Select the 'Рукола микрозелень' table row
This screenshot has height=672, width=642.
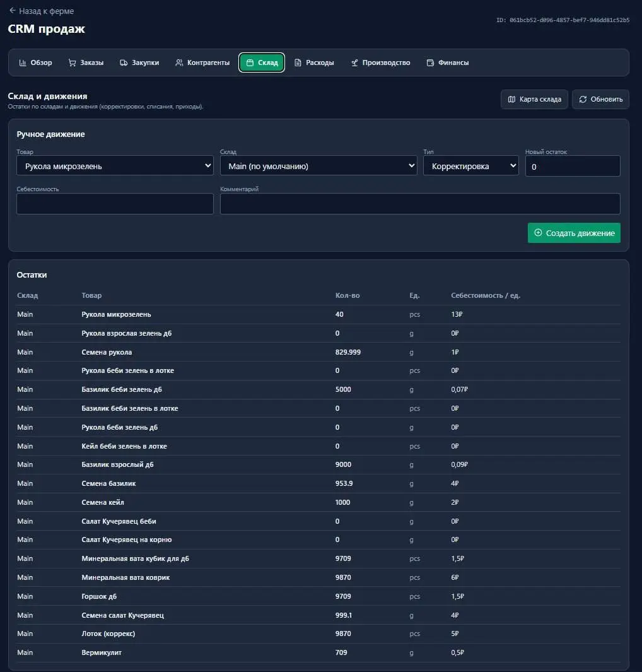[x=318, y=314]
